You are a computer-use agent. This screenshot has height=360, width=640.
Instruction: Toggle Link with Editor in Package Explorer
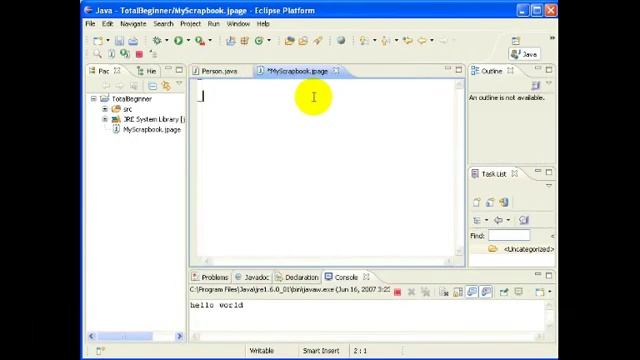point(166,86)
